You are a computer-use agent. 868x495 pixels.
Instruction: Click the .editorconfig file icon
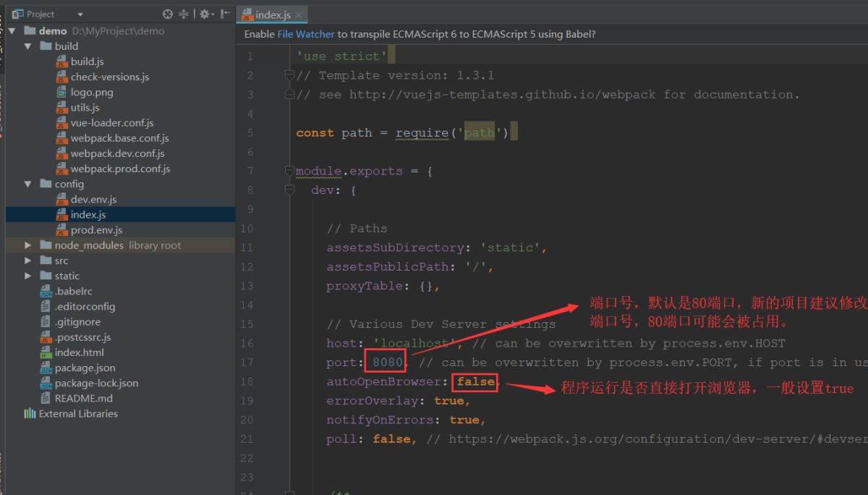click(46, 306)
